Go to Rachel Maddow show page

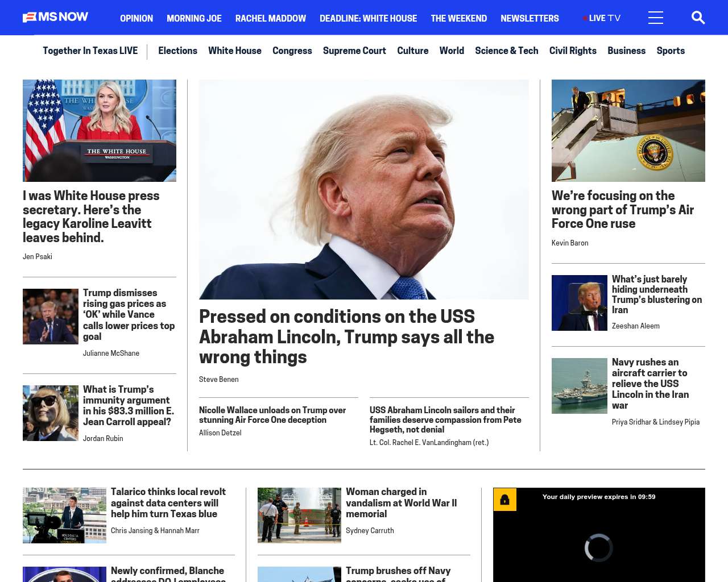[271, 18]
